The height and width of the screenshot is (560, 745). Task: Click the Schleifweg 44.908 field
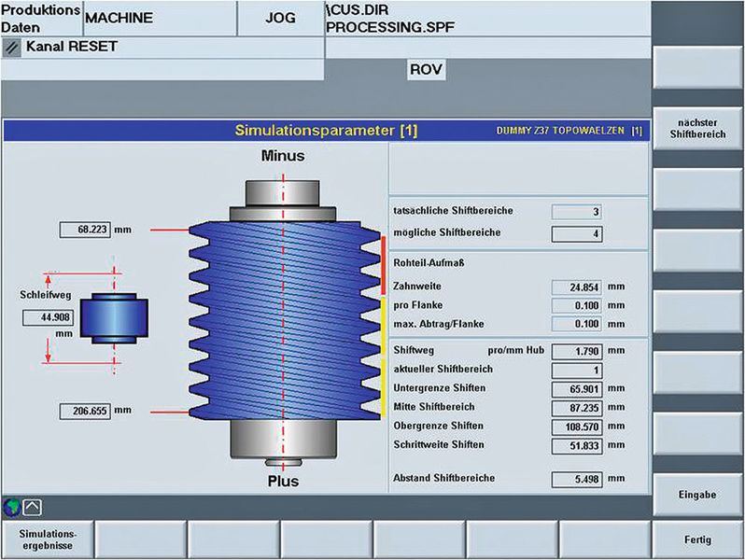coord(48,317)
